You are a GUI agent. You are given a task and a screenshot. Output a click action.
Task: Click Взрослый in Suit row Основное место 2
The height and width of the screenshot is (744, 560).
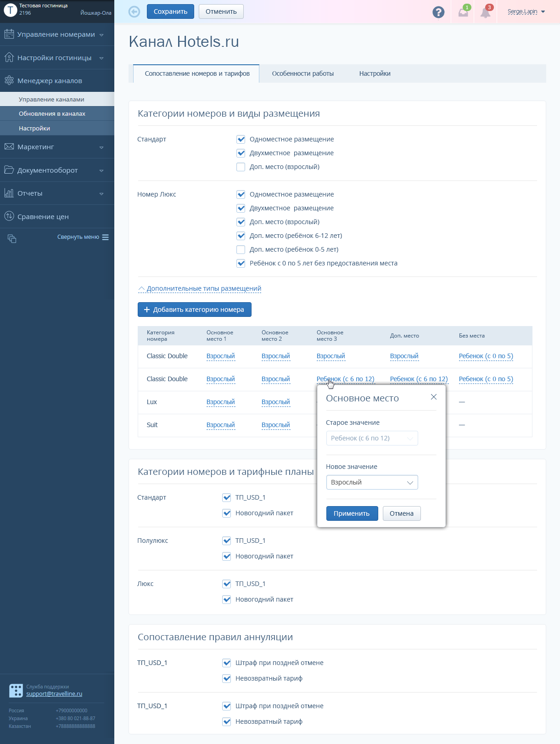276,425
